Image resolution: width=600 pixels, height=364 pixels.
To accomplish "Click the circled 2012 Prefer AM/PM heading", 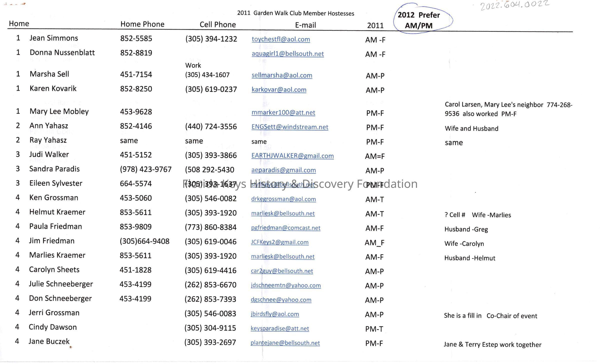I will (418, 20).
